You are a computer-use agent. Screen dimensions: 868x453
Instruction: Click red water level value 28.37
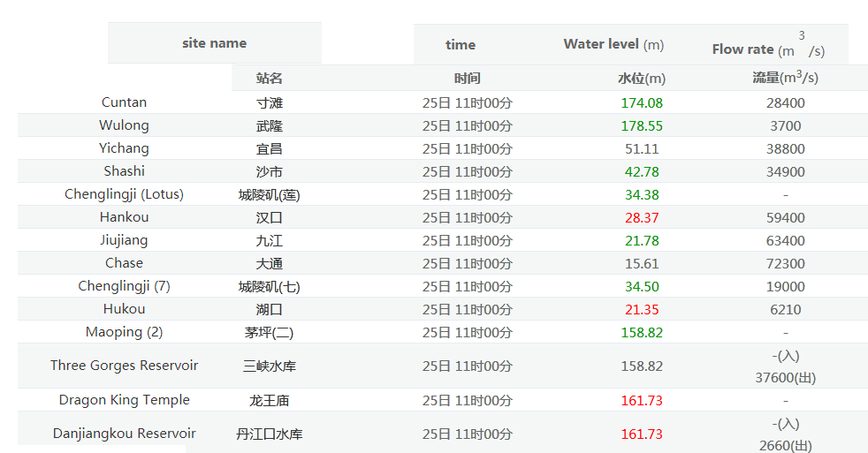(642, 218)
